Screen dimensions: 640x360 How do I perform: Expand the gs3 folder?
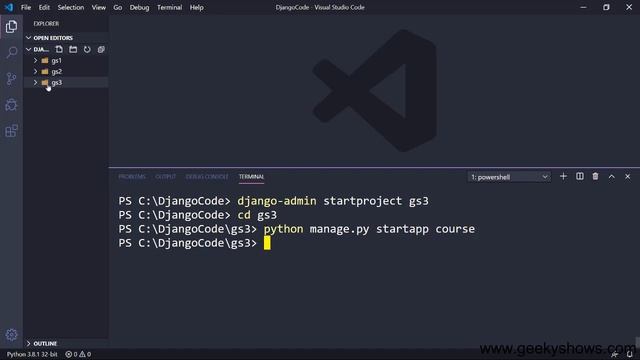click(x=36, y=82)
